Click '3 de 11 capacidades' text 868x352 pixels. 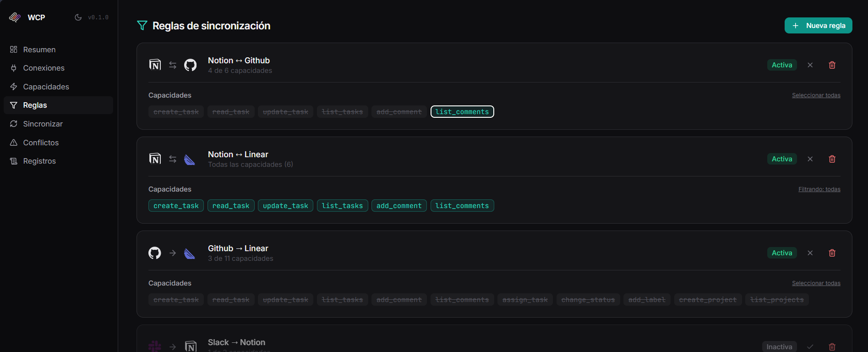240,258
